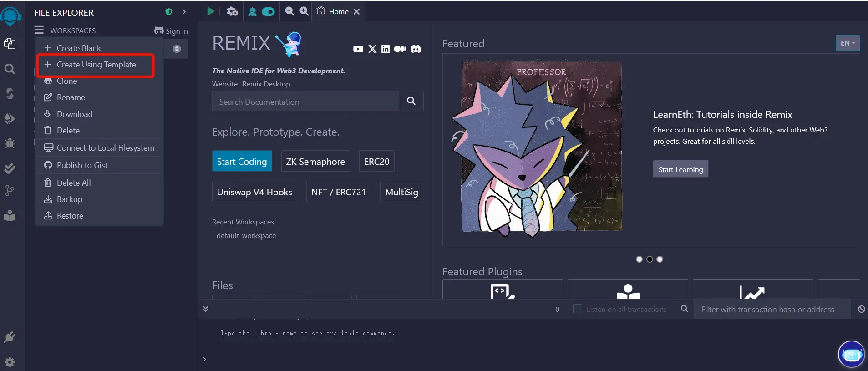Click the NFT / ERC721 button
The height and width of the screenshot is (371, 868).
(x=338, y=192)
